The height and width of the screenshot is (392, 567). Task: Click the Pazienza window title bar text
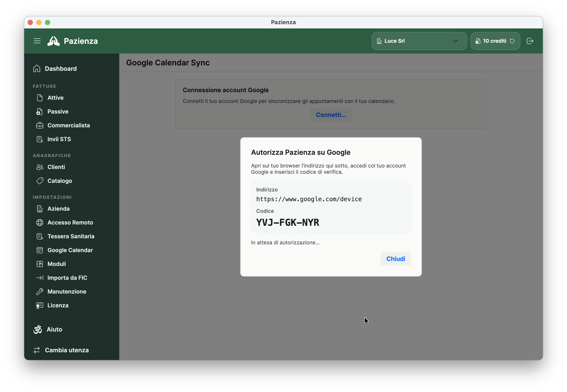[x=283, y=22]
